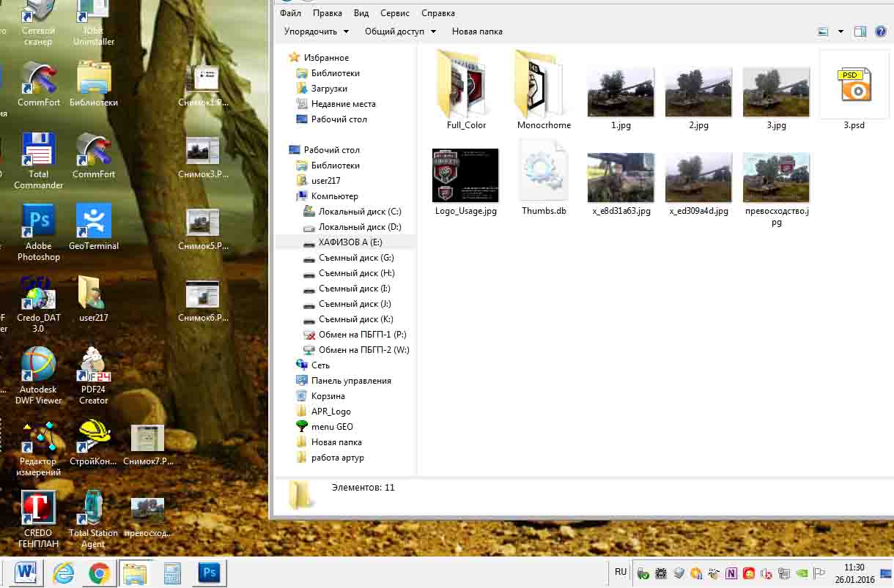Select the CREDO ГЕНПЛАН desktop shortcut
894x588 pixels.
click(x=39, y=519)
